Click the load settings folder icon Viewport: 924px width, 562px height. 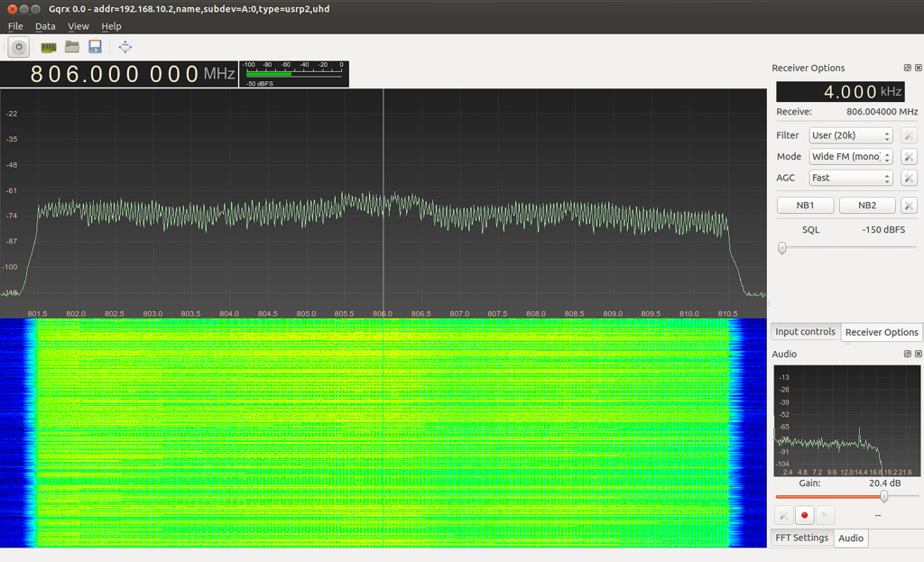pyautogui.click(x=71, y=47)
